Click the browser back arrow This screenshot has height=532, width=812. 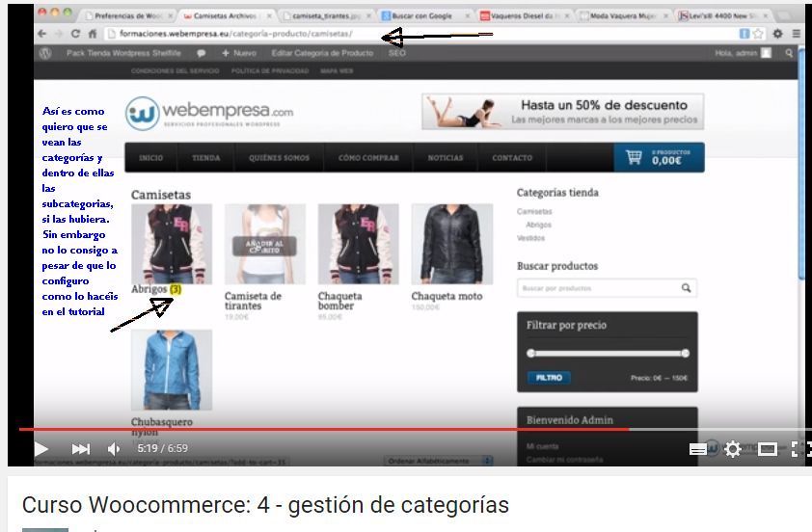pos(42,34)
